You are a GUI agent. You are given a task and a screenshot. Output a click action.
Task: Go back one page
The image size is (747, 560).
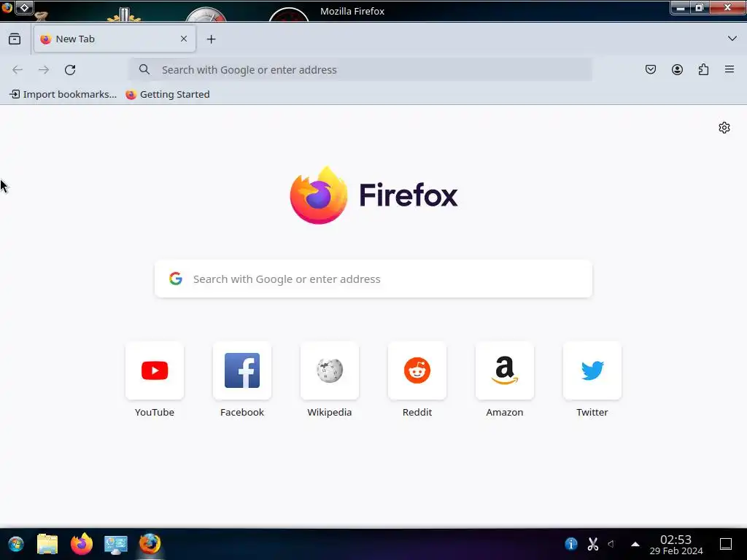(18, 70)
